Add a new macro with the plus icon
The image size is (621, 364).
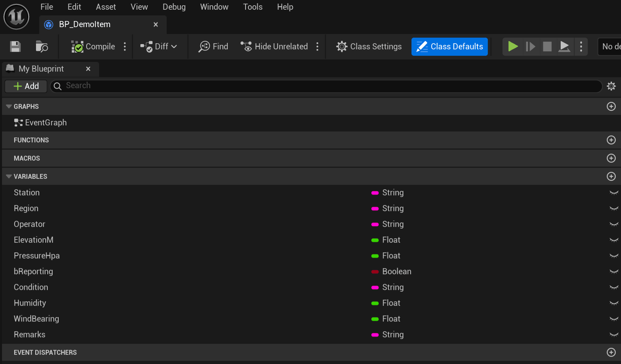(x=611, y=158)
